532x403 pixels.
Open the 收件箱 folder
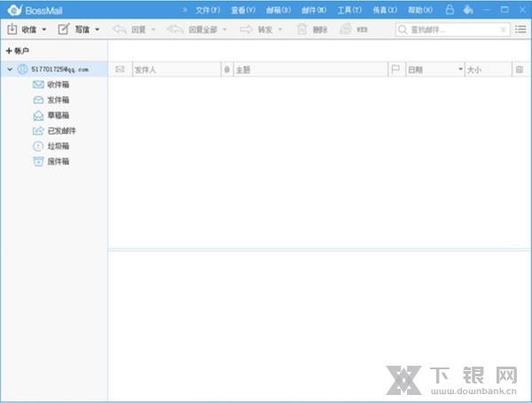click(59, 84)
